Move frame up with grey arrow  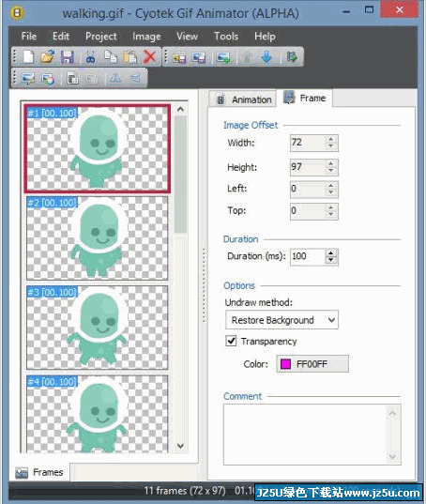[x=247, y=57]
